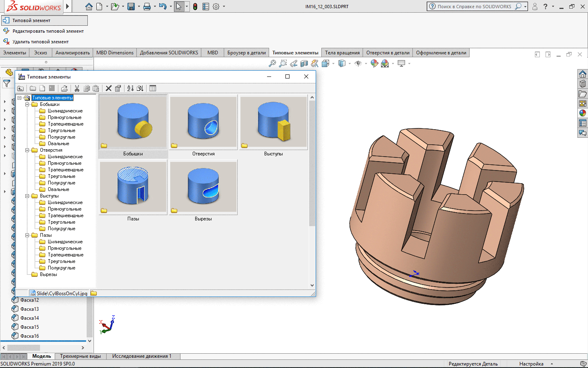Image resolution: width=588 pixels, height=368 pixels.
Task: Click Редактировать типовой элемент command
Action: coord(48,31)
